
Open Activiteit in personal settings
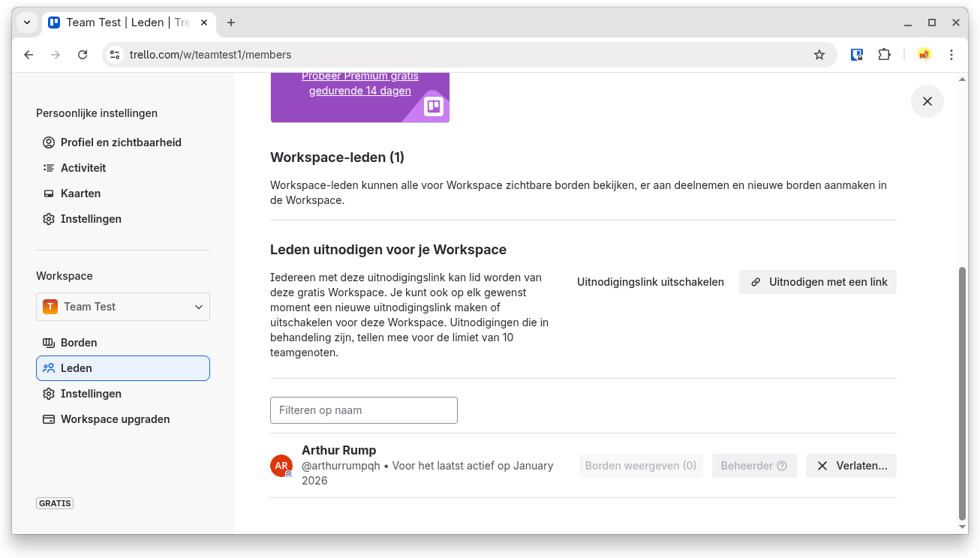[x=83, y=168]
